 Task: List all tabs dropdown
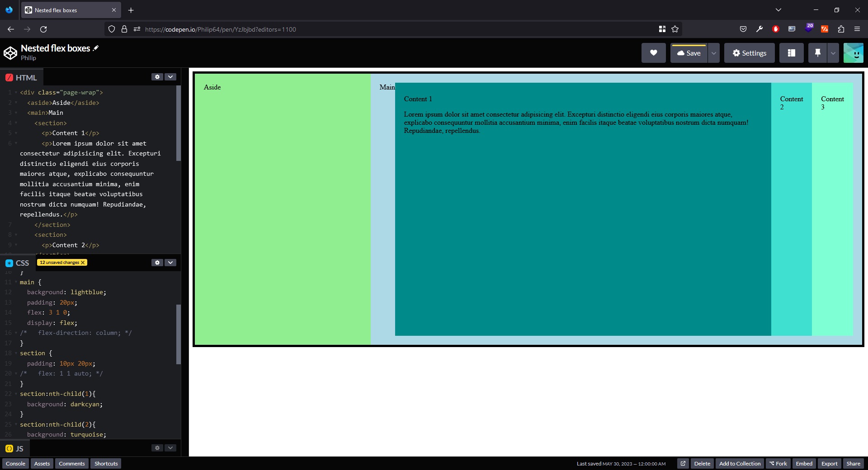778,10
